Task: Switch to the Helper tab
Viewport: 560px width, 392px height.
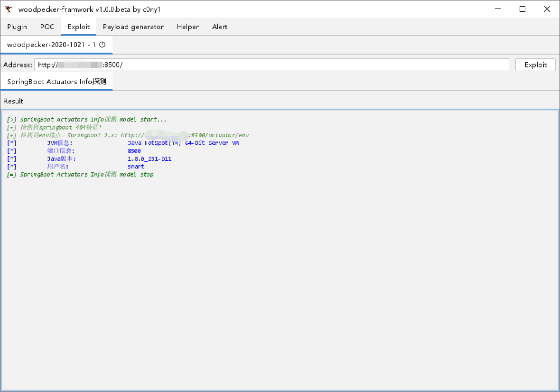Action: click(188, 27)
